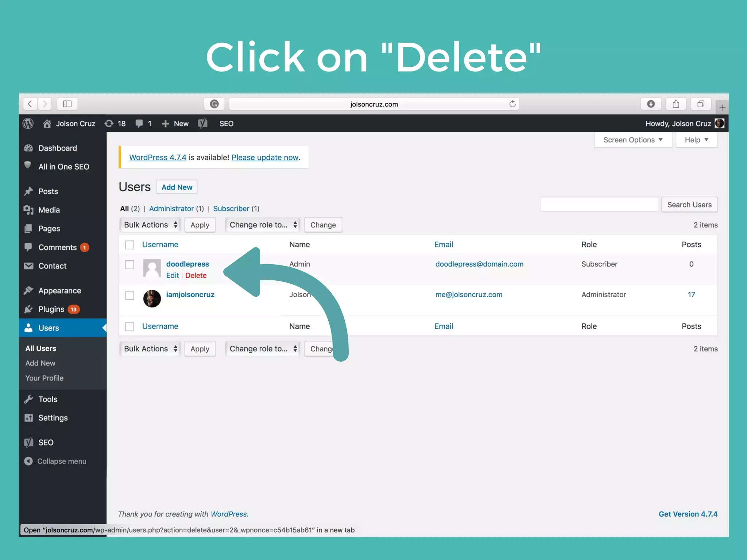Click the Edit link under doodlepress

point(173,276)
